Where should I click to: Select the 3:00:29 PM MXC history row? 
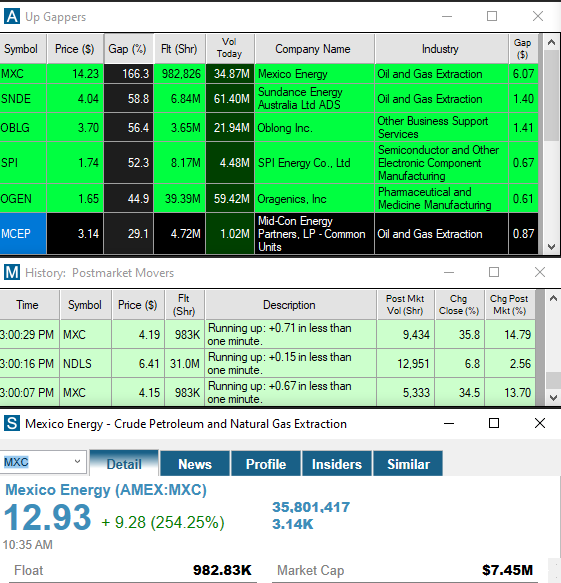click(x=267, y=334)
